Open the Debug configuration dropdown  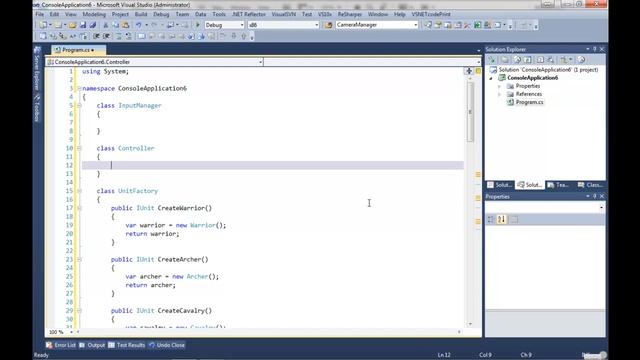pyautogui.click(x=242, y=25)
